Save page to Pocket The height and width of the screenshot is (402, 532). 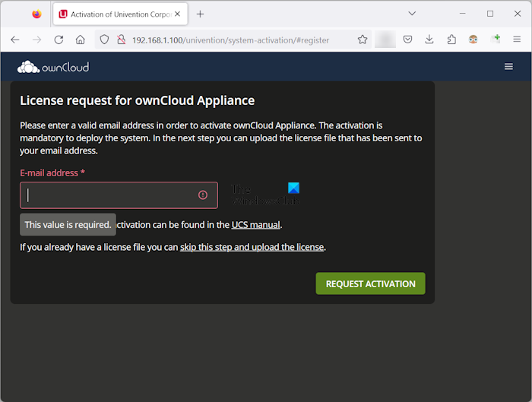(x=408, y=40)
